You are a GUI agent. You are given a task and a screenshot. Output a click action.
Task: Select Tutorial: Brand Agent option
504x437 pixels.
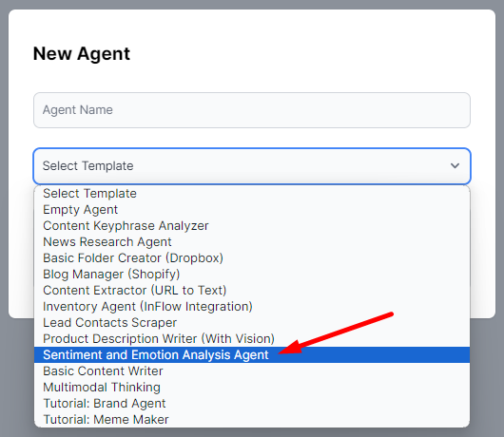[x=252, y=404]
